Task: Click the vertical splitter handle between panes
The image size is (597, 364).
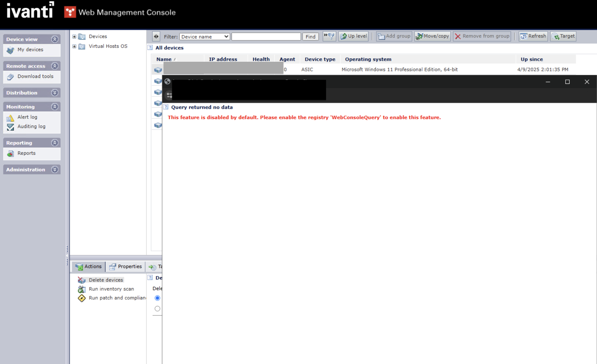Action: pyautogui.click(x=67, y=255)
